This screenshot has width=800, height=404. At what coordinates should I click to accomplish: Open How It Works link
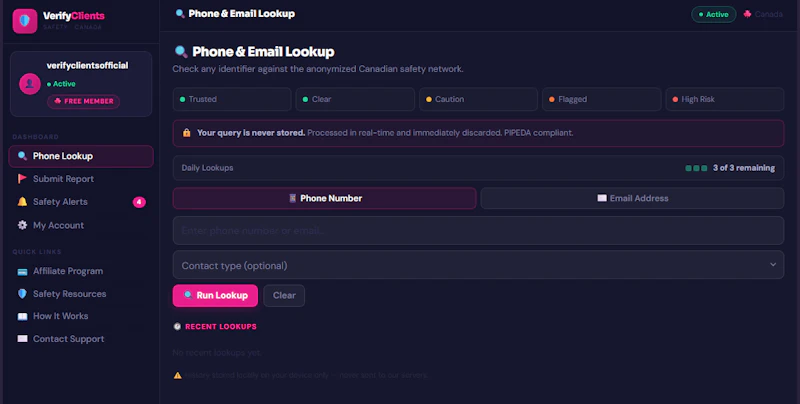point(81,316)
